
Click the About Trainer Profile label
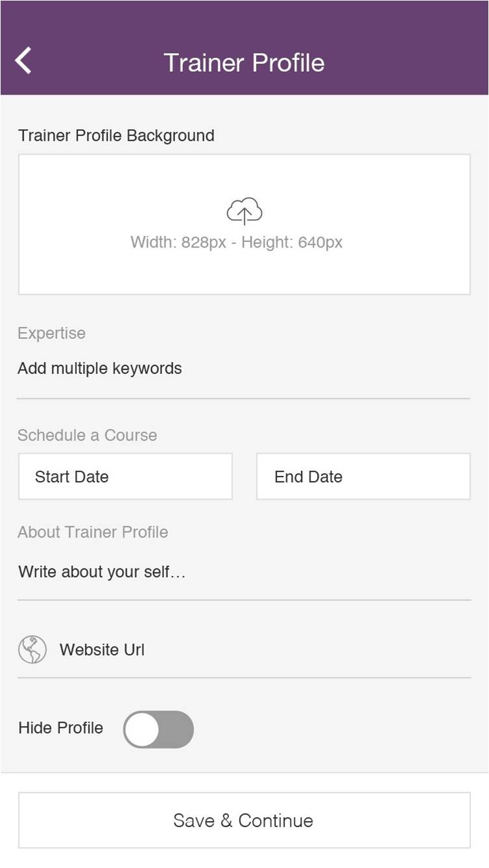coord(93,532)
